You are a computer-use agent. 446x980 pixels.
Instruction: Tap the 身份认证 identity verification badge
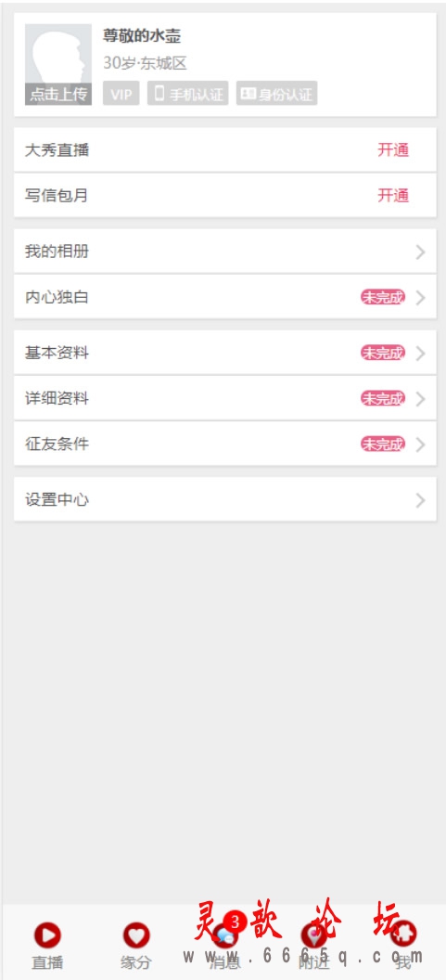pos(276,94)
